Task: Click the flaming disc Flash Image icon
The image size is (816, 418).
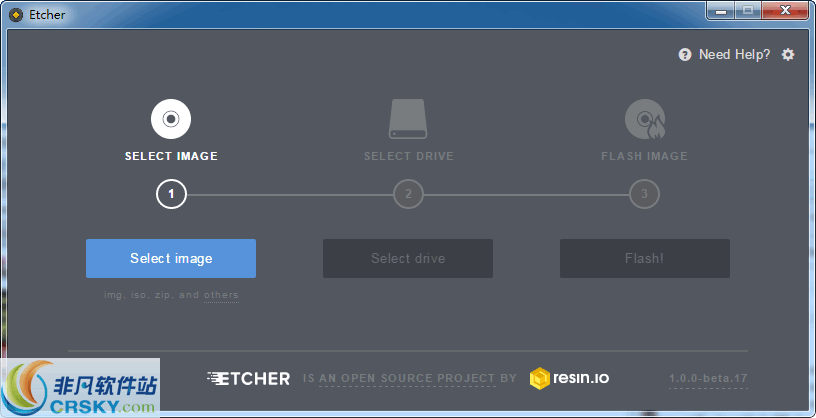Action: point(645,119)
